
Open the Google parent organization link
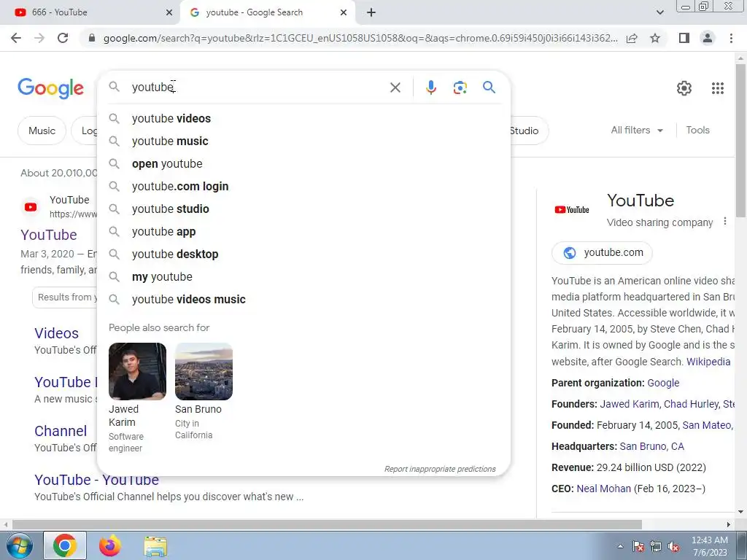(x=663, y=383)
